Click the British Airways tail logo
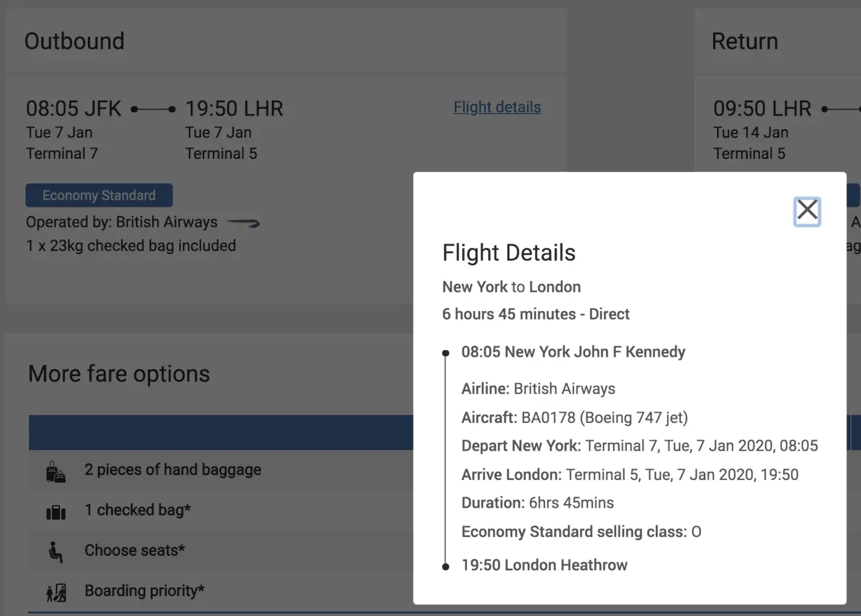 (243, 223)
